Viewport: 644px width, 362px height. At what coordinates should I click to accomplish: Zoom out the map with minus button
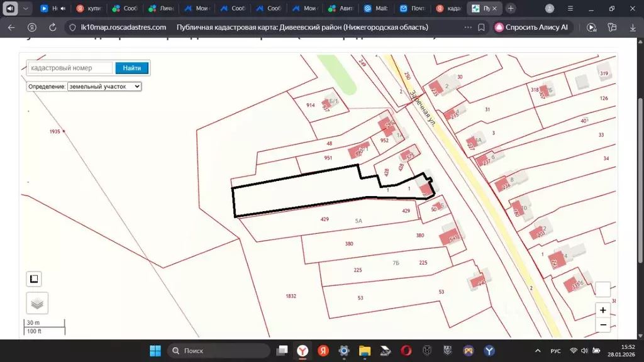click(x=602, y=325)
